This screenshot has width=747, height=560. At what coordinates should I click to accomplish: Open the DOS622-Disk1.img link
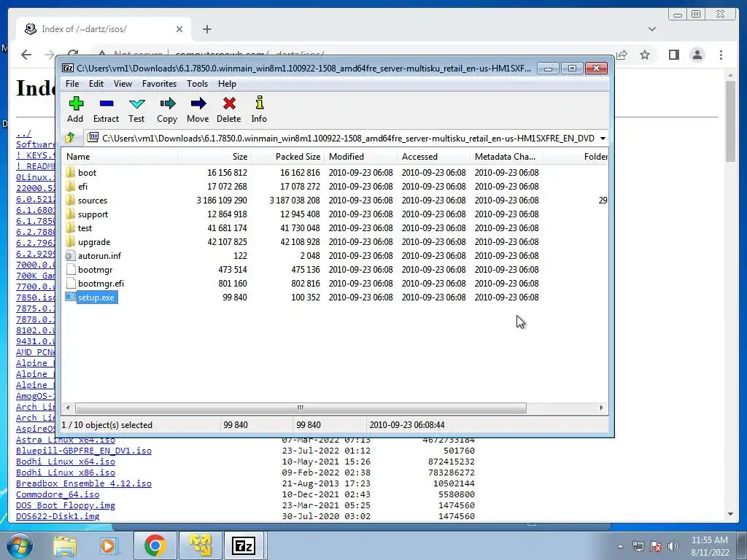click(58, 516)
